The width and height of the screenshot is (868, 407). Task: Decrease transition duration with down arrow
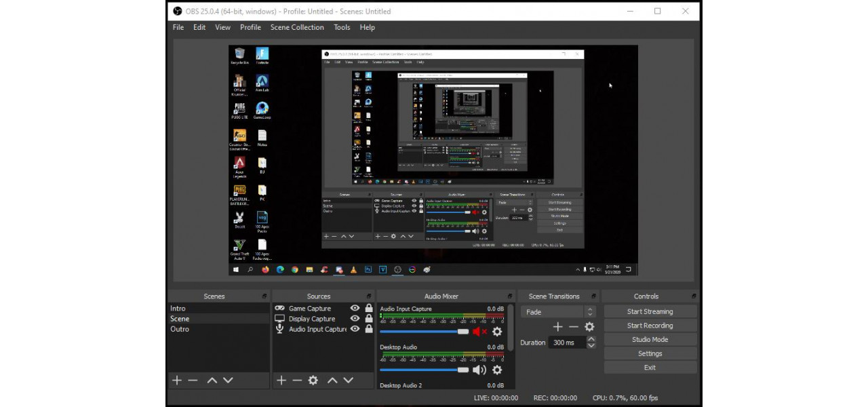point(591,346)
